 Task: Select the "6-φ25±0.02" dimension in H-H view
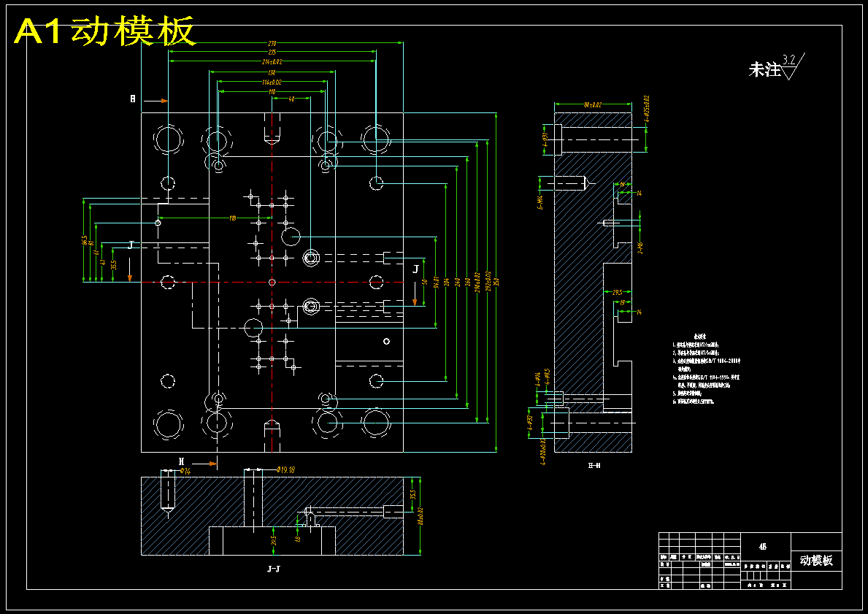pos(647,109)
